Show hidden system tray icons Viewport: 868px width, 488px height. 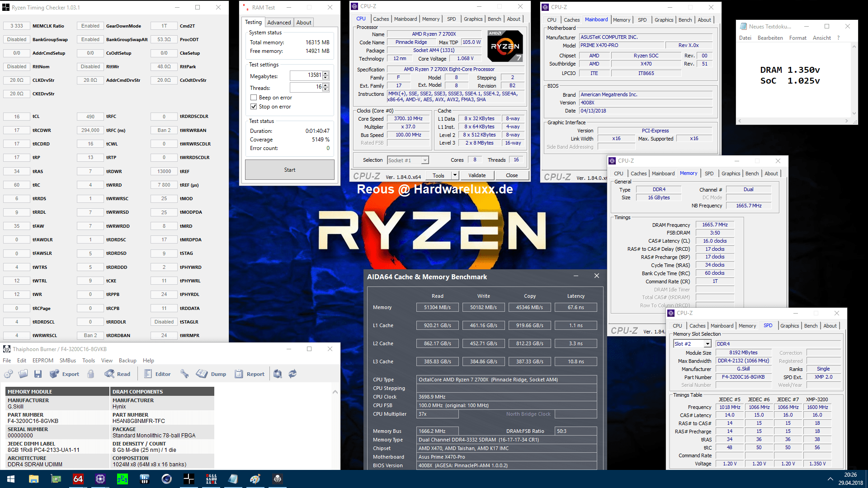click(830, 479)
